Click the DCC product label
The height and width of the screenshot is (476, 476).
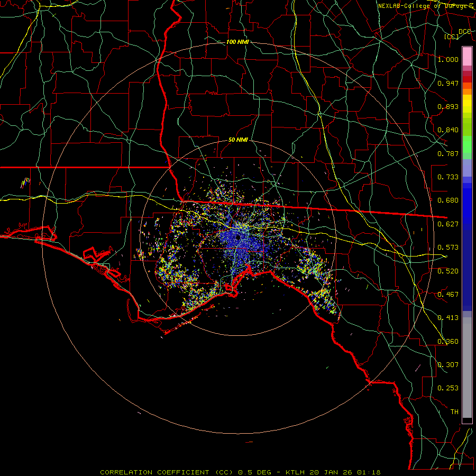click(465, 32)
